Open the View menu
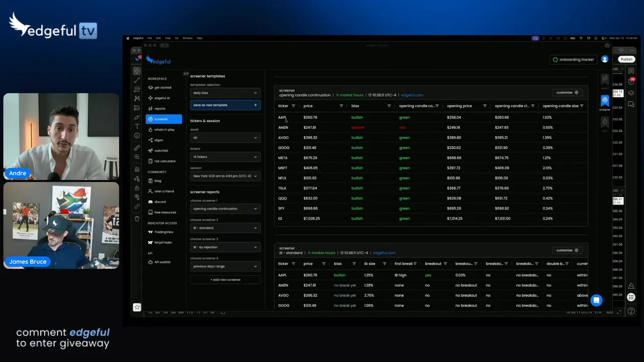The width and height of the screenshot is (644, 362). pos(168,38)
